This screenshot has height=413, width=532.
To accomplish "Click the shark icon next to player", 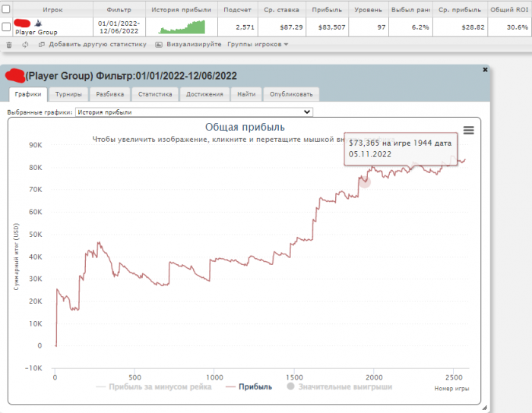I will pos(38,24).
